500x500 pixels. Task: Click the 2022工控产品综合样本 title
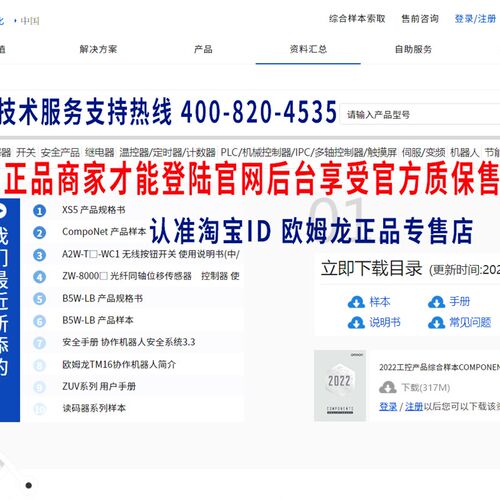coord(440,367)
